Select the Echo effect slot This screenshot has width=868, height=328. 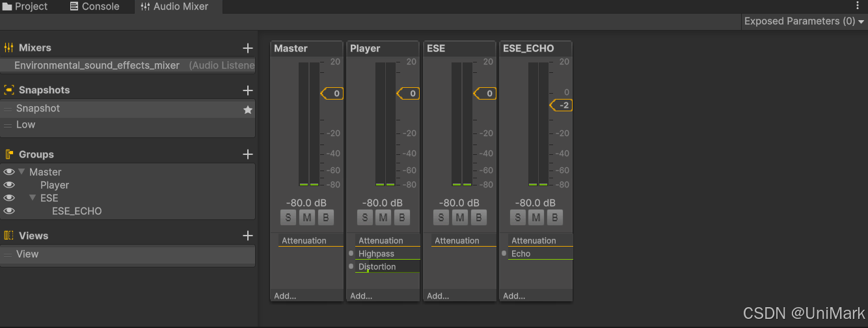(540, 254)
